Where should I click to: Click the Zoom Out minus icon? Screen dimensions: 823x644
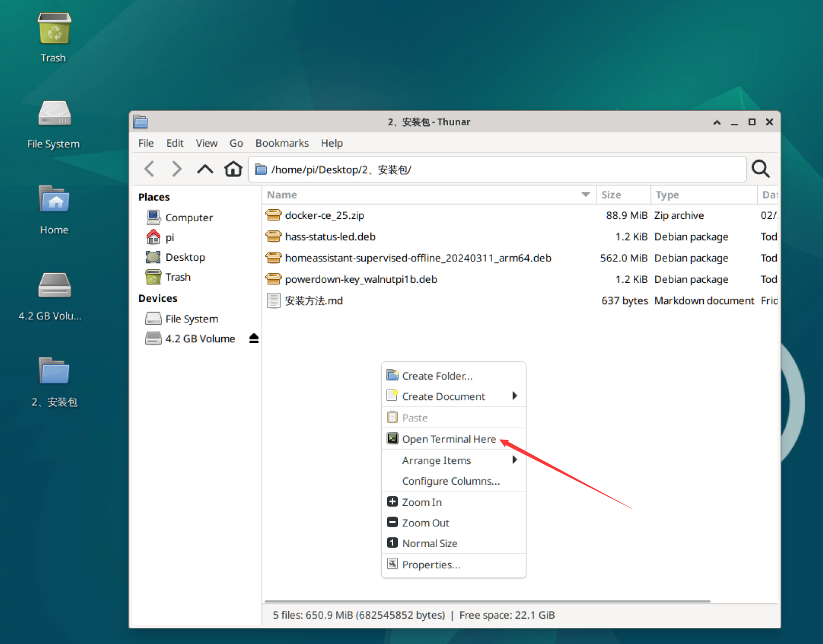pos(392,522)
